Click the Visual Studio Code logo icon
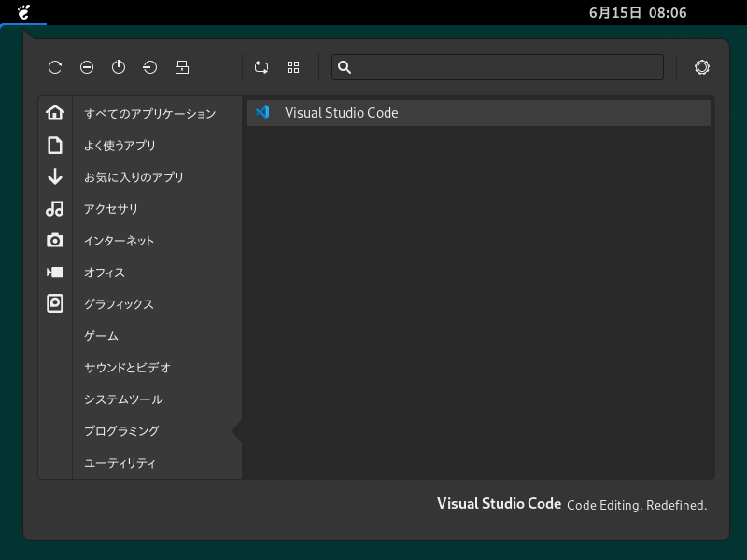 coord(262,112)
